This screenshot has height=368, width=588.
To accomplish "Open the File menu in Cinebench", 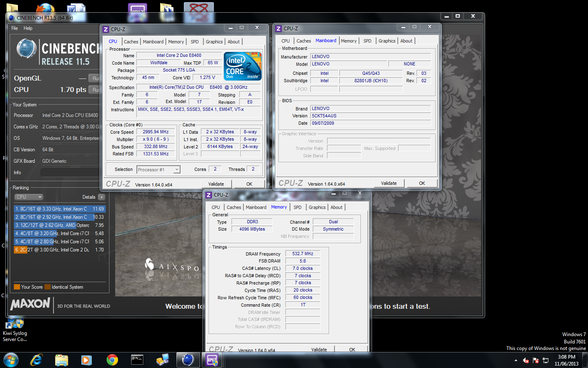I will (x=15, y=28).
